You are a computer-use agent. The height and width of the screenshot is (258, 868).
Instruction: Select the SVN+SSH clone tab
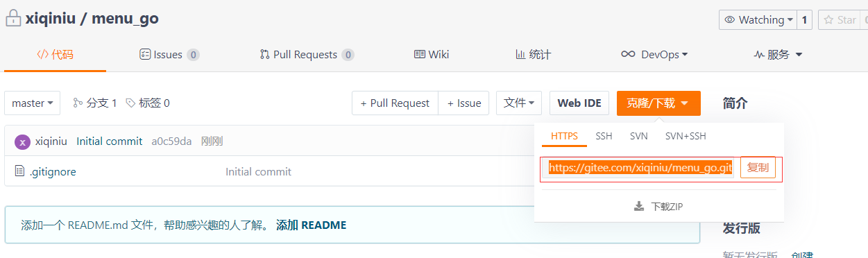click(686, 137)
